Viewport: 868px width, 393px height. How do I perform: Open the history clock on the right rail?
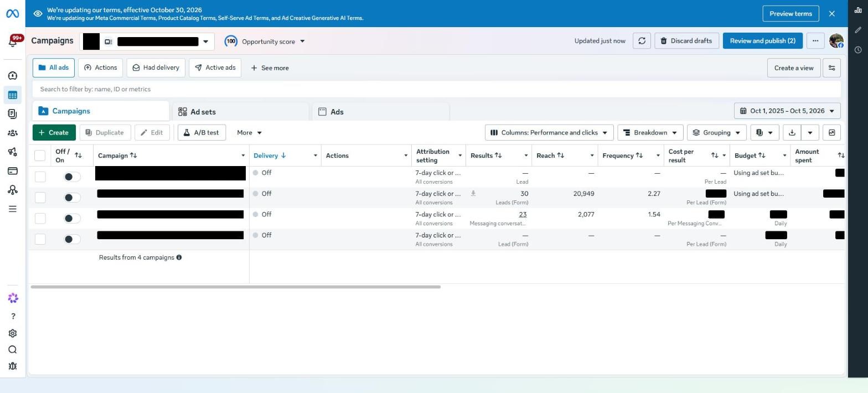click(x=858, y=50)
